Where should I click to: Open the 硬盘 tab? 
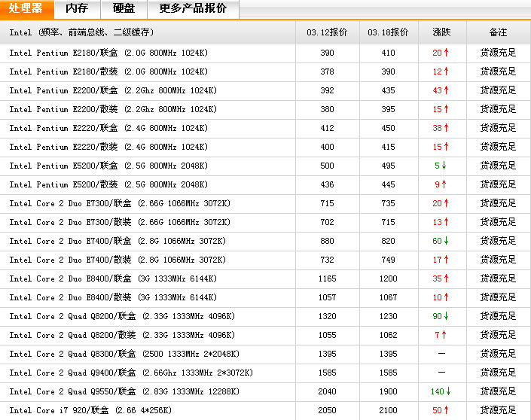pos(124,9)
